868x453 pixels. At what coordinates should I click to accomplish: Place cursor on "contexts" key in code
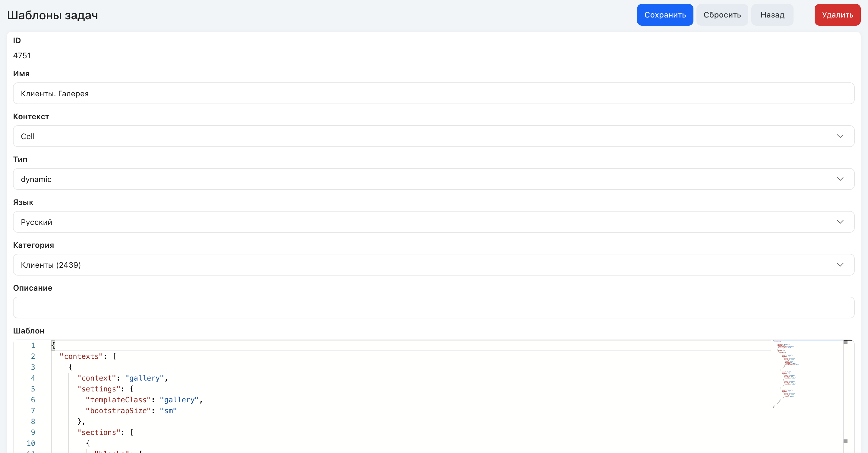coord(81,356)
